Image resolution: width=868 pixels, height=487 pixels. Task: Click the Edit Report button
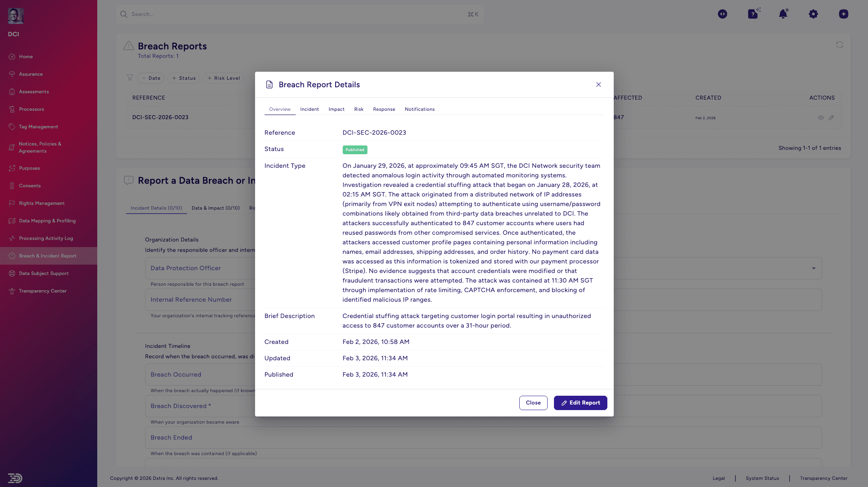tap(580, 403)
